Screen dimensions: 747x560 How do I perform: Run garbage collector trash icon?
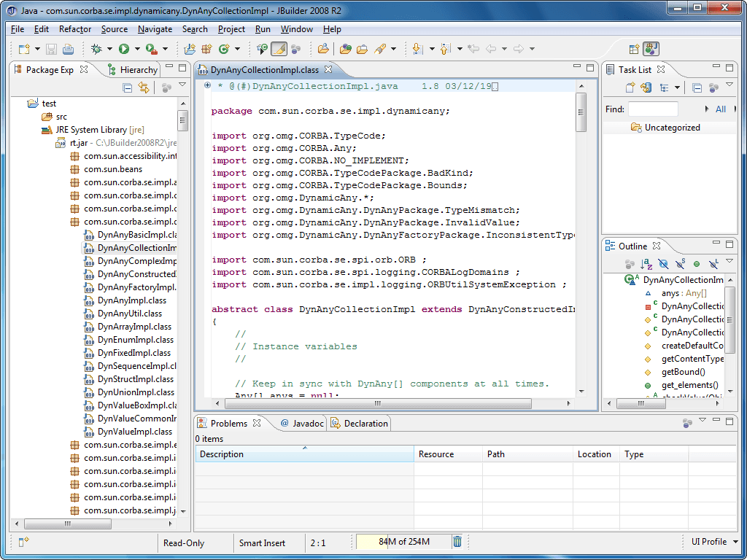pyautogui.click(x=457, y=542)
